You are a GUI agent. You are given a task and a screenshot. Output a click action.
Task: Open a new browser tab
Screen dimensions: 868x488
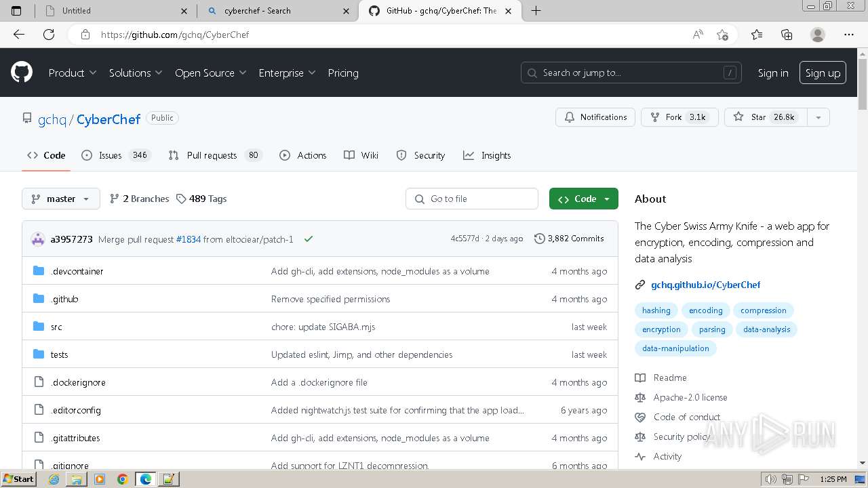coord(536,11)
